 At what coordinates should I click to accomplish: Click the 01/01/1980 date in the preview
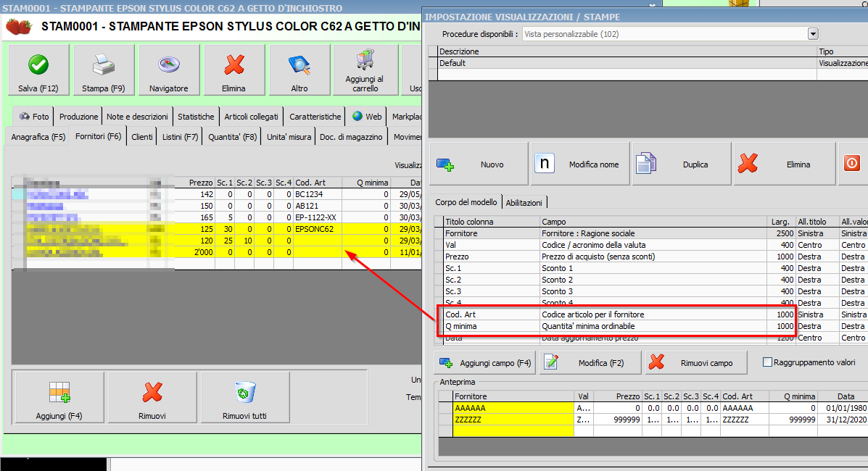click(x=846, y=408)
